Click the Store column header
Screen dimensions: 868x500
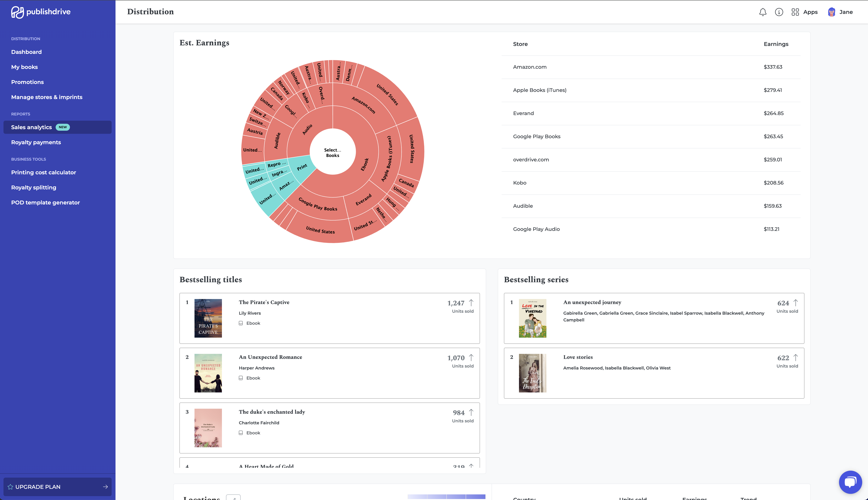click(520, 44)
